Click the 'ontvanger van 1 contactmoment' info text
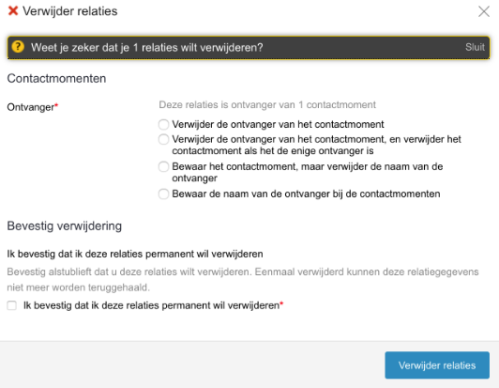 point(267,105)
